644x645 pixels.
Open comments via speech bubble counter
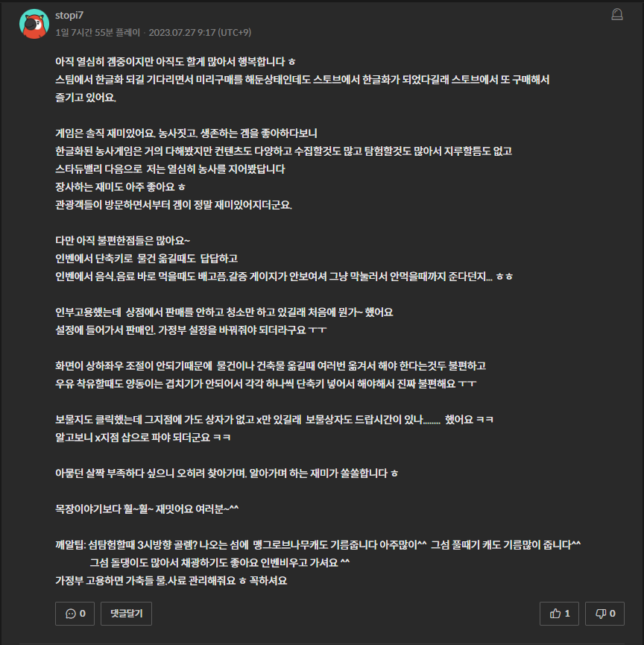(75, 614)
